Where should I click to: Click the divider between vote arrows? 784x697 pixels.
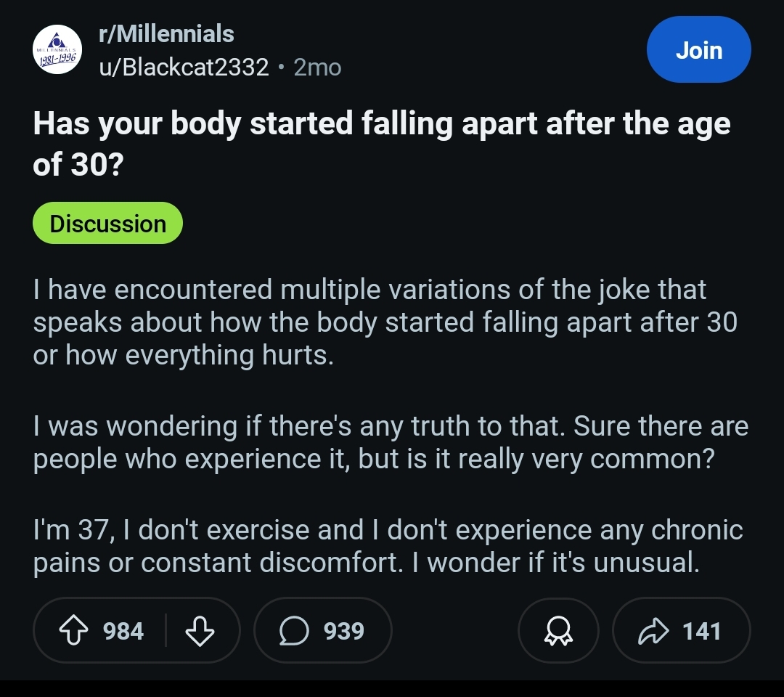point(166,630)
